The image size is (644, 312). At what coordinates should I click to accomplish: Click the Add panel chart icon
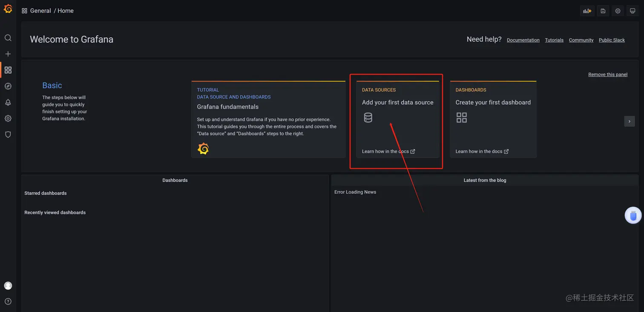587,11
